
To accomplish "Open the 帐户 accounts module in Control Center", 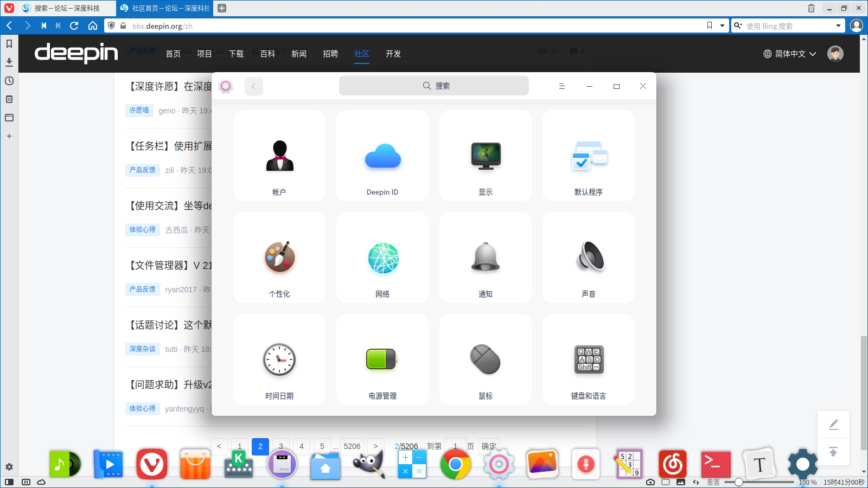I will (279, 156).
